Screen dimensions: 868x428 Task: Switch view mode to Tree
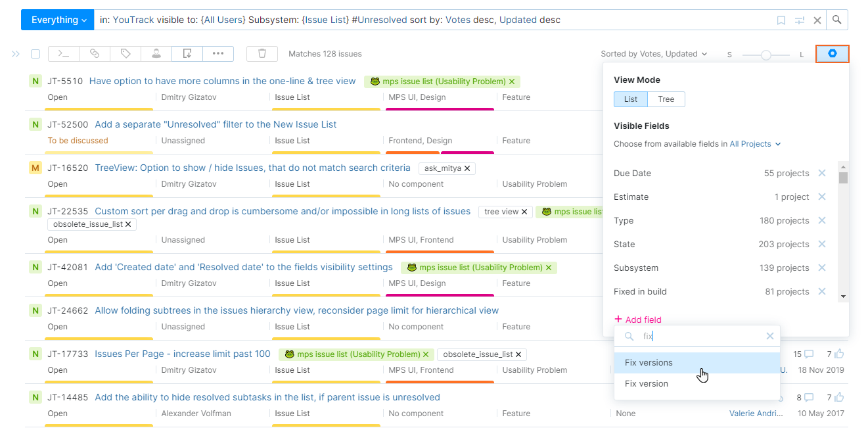pos(666,99)
